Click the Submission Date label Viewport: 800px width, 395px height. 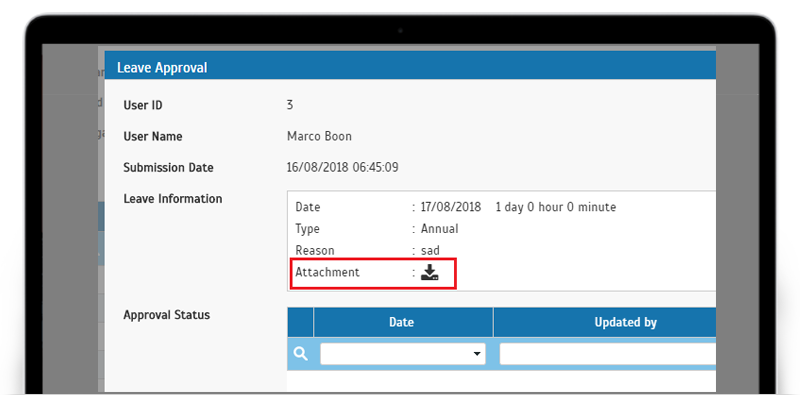(168, 167)
